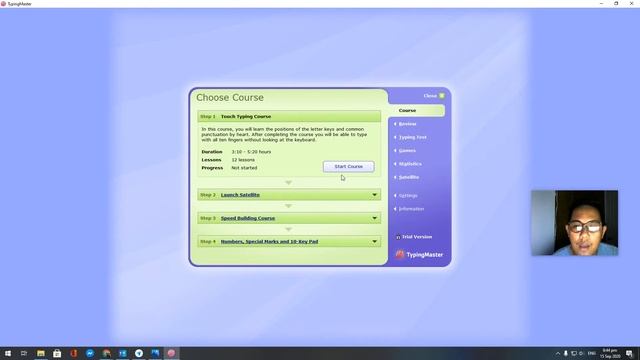This screenshot has width=640, height=360.
Task: Open the Windows Start menu
Action: coord(8,353)
